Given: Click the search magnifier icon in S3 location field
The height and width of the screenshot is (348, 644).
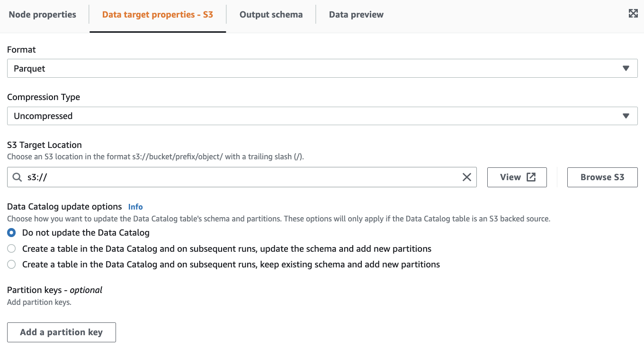Looking at the screenshot, I should pyautogui.click(x=17, y=177).
